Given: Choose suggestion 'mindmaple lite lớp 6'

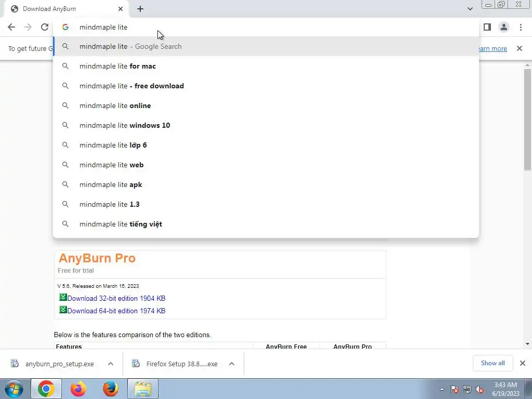Looking at the screenshot, I should pos(266,145).
